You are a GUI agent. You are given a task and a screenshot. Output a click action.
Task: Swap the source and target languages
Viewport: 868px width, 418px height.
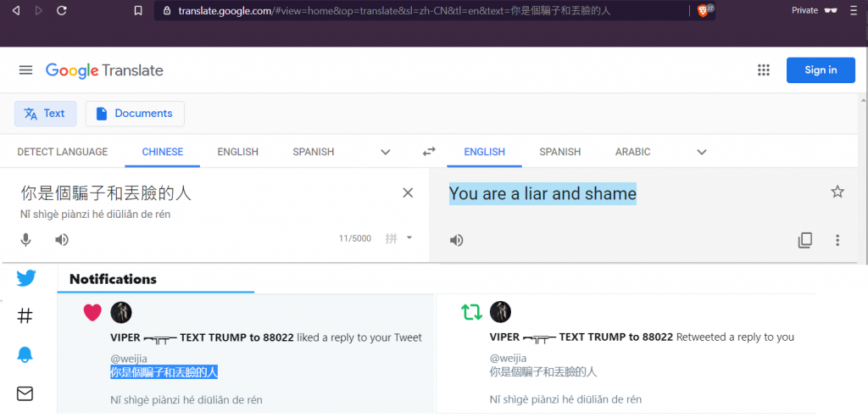click(x=430, y=152)
